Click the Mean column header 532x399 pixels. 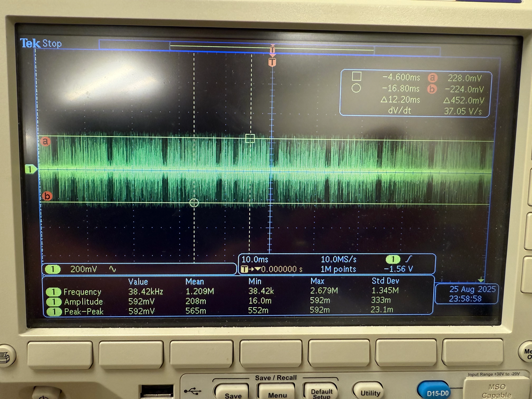coord(195,282)
